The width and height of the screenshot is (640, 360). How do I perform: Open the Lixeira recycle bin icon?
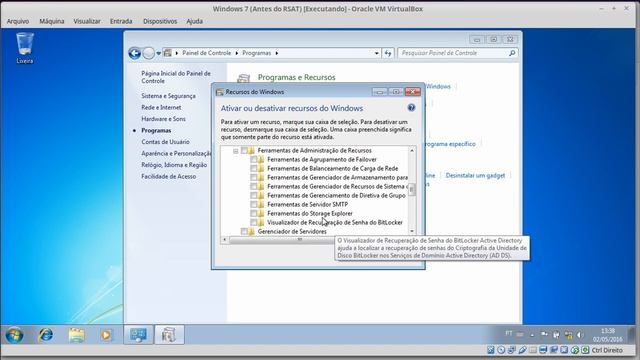point(24,48)
